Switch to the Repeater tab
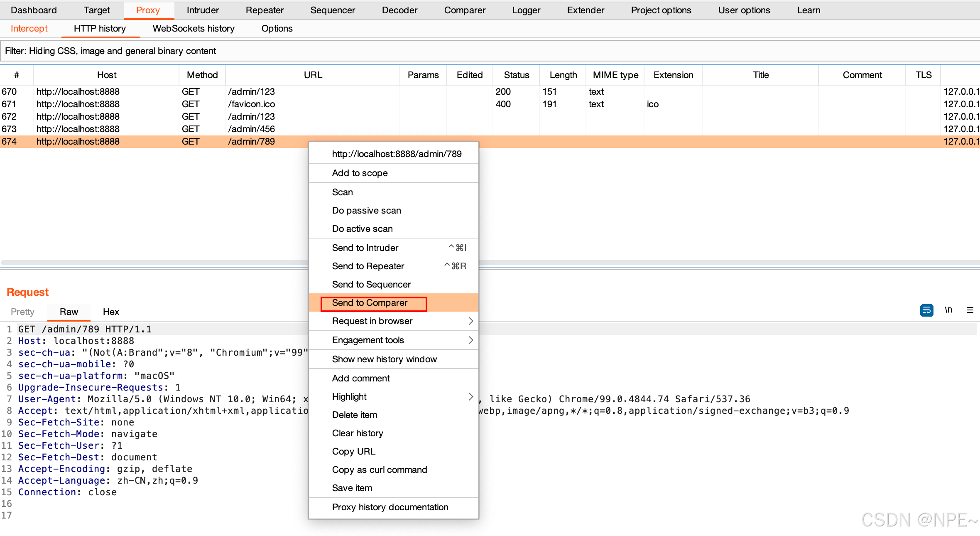This screenshot has width=980, height=536. (265, 10)
